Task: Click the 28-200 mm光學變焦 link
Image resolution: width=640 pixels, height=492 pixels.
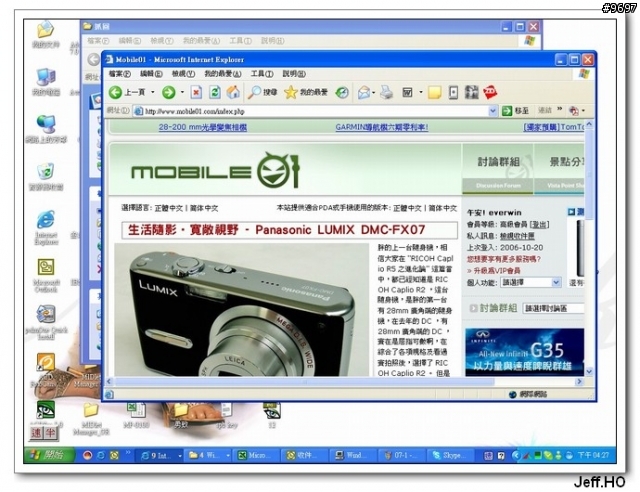Action: click(203, 127)
